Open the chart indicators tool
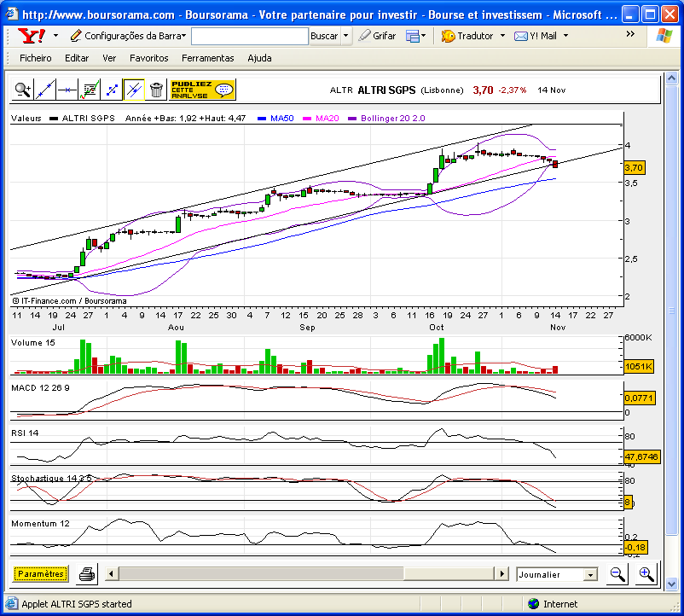The image size is (684, 616). [x=90, y=90]
